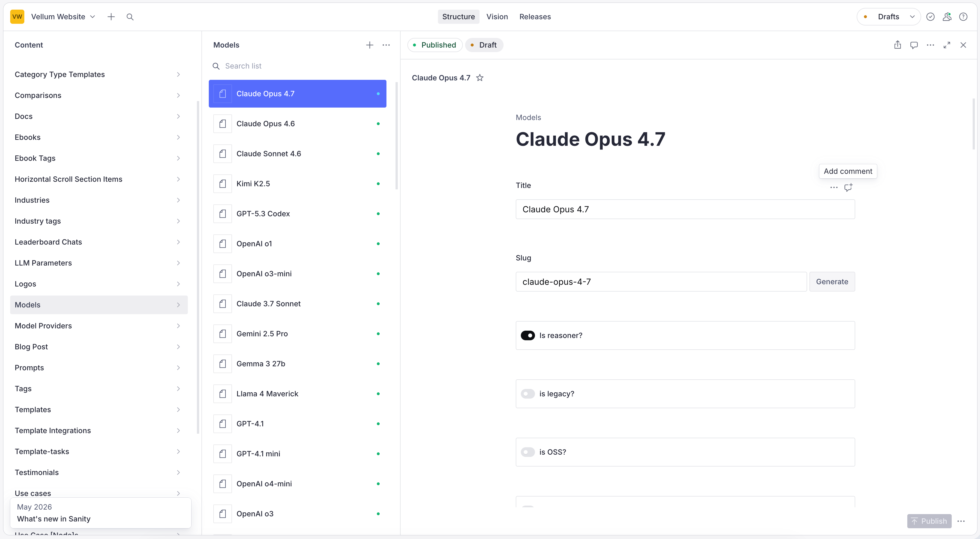Open the Claude 3.7 Sonnet document
Image resolution: width=980 pixels, height=539 pixels.
coord(298,304)
